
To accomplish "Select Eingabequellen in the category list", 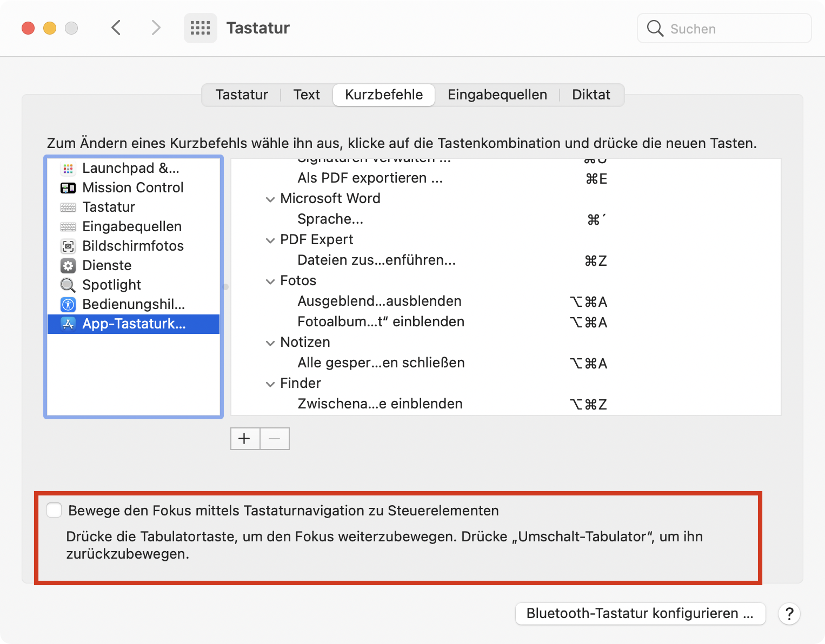I will (134, 227).
